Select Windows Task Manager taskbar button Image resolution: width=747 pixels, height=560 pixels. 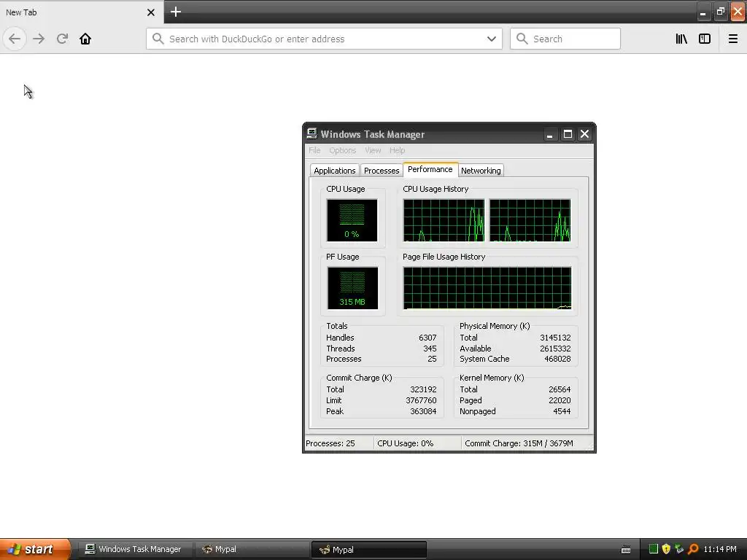click(x=134, y=550)
